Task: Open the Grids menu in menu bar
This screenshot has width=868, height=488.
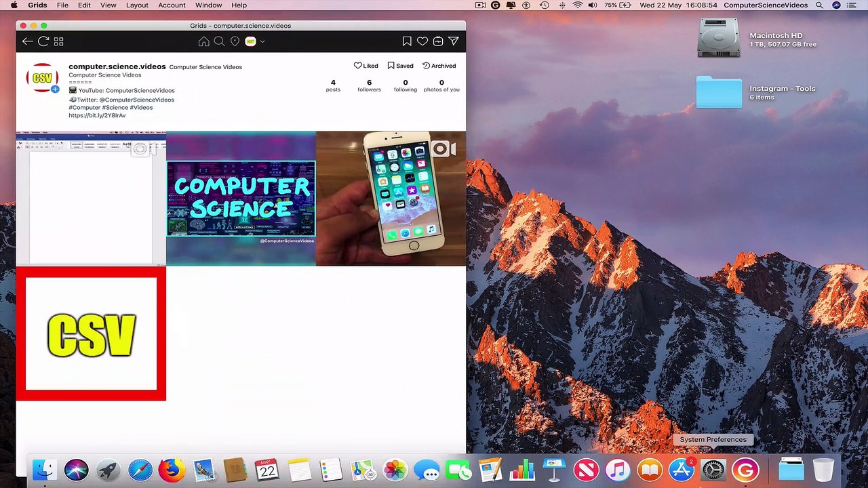Action: 37,5
